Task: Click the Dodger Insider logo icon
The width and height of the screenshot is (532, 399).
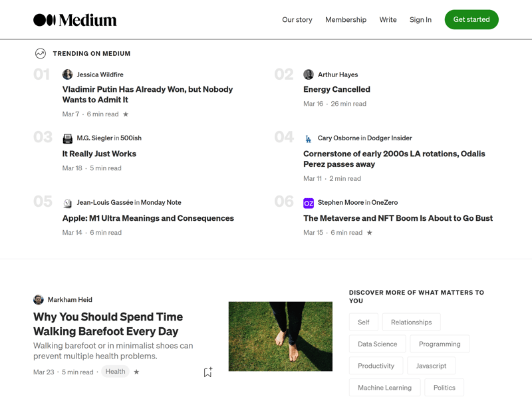Action: tap(309, 138)
